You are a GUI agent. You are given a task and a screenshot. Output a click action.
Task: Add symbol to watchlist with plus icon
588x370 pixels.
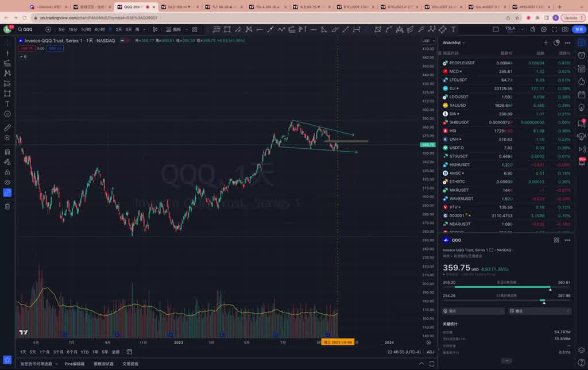(x=546, y=43)
